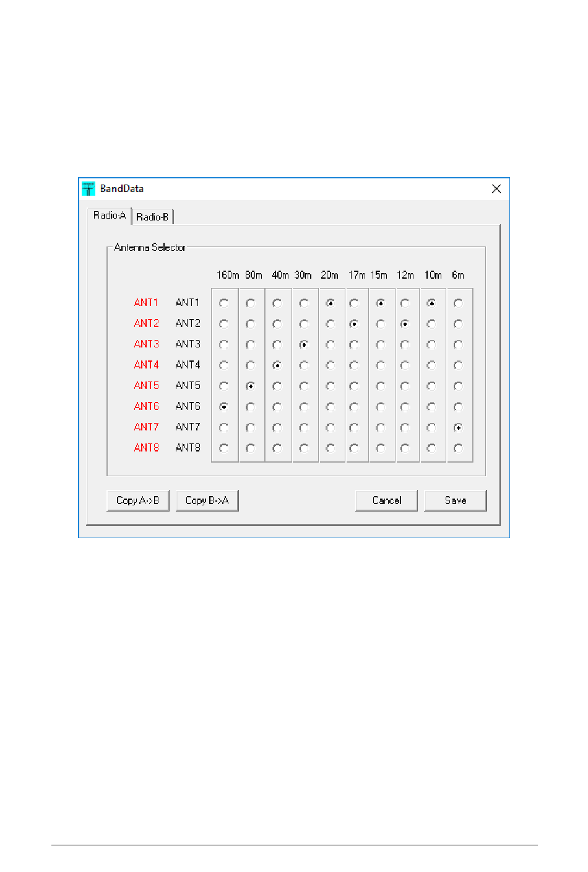The image size is (588, 872).
Task: Click selected ANT7 radio for 6m
Action: coord(458,427)
